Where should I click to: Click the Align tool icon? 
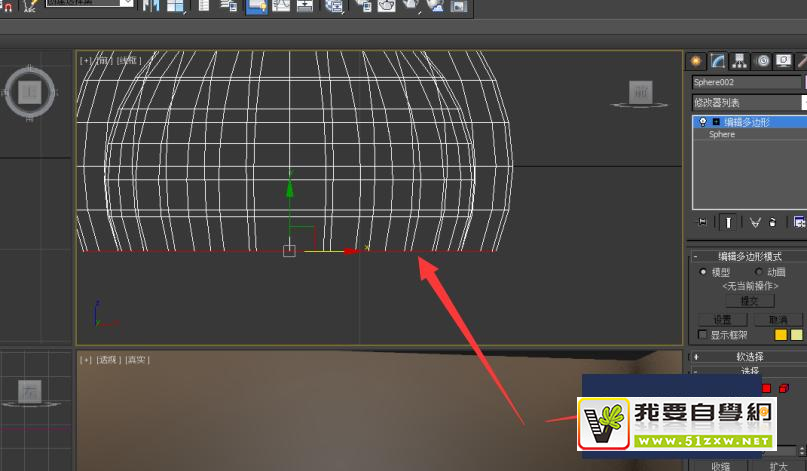click(x=176, y=6)
